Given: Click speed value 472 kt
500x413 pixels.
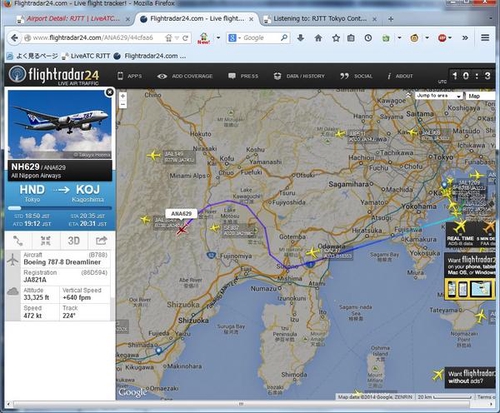Looking at the screenshot, I should click(33, 315).
